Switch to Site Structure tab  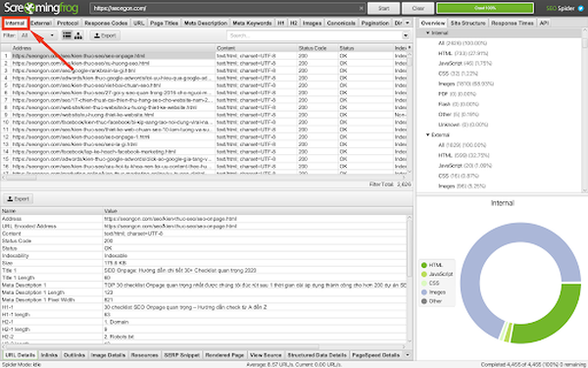click(x=468, y=23)
